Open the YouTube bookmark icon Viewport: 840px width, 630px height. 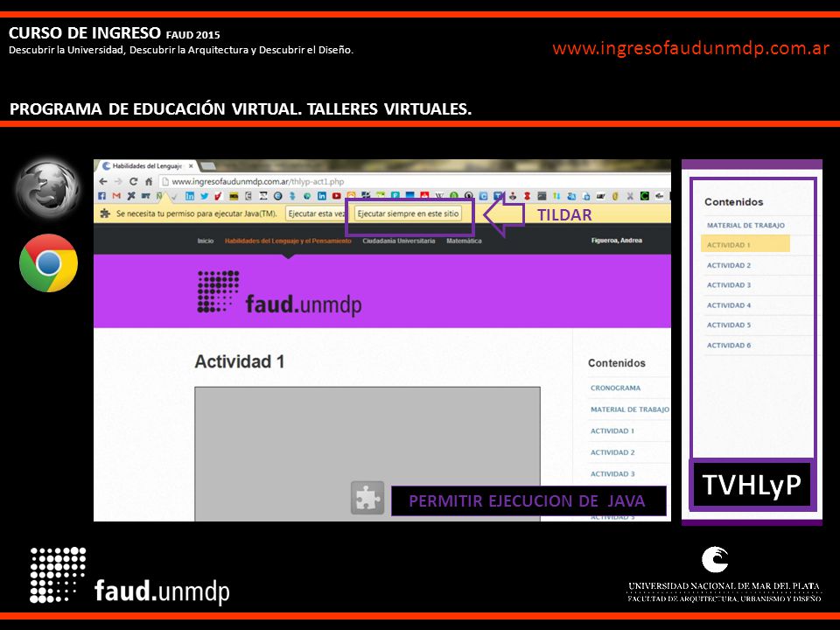[x=336, y=196]
